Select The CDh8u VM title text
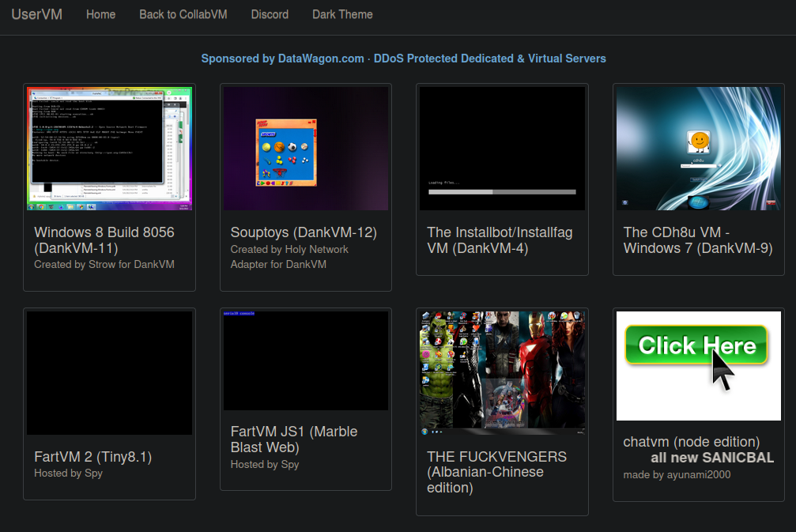 [x=698, y=240]
